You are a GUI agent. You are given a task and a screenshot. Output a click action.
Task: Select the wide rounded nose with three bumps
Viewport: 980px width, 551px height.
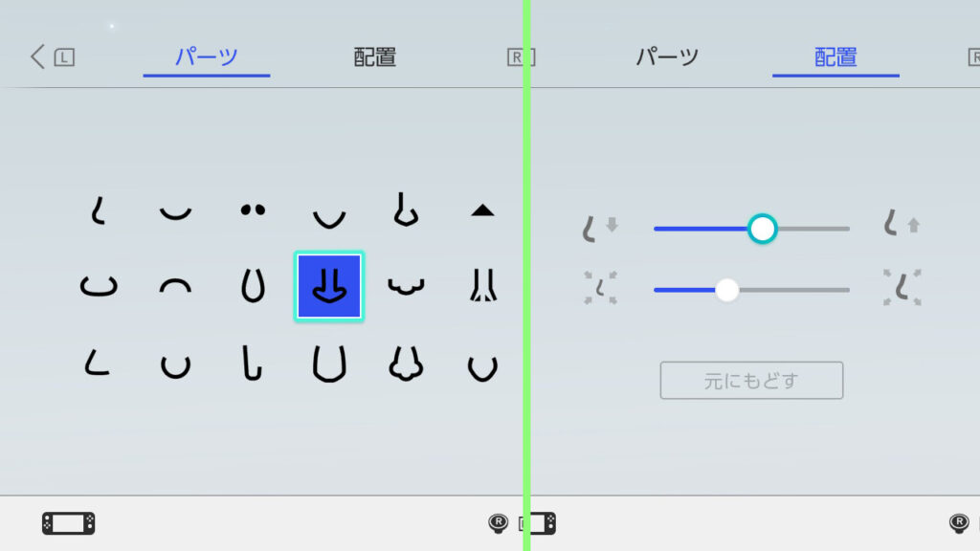tap(406, 364)
